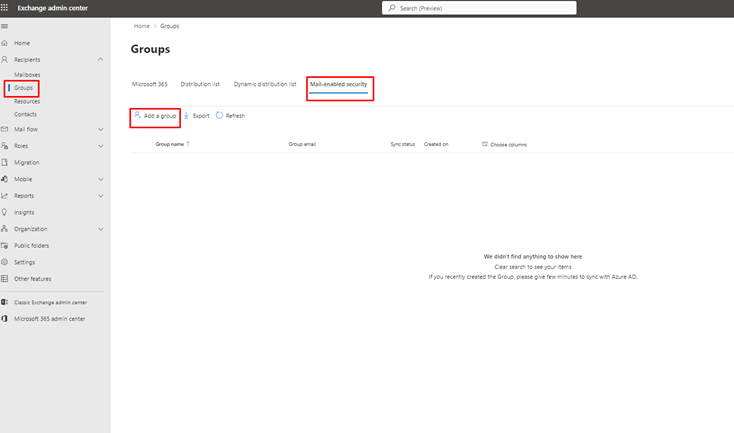
Task: Click the Mail flow envelope icon
Action: (5, 129)
